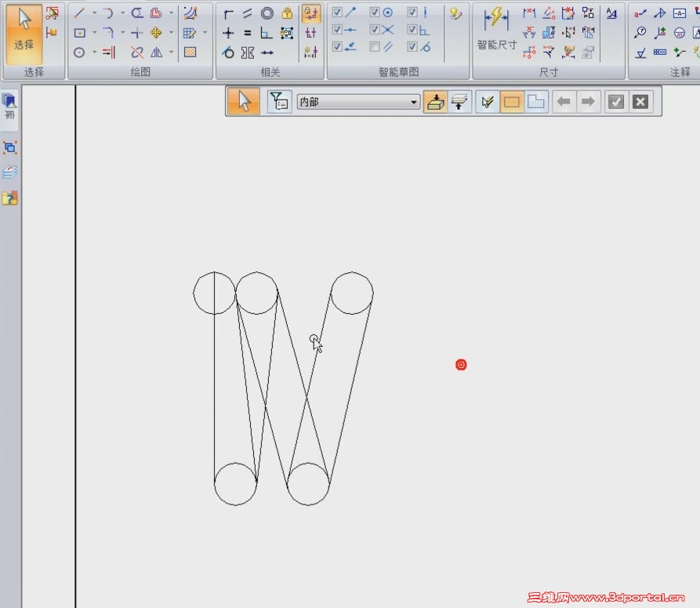Click the select arrow on command bar
Image resolution: width=700 pixels, height=608 pixels.
point(244,101)
